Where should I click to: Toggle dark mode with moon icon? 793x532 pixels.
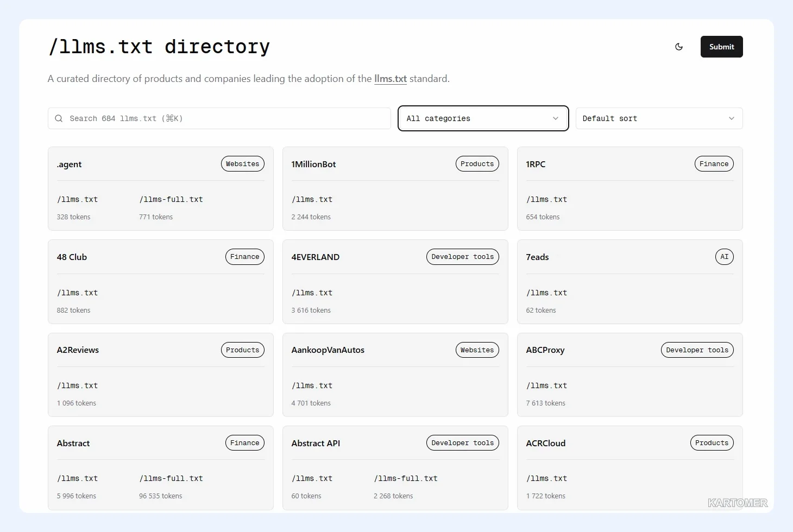click(679, 47)
